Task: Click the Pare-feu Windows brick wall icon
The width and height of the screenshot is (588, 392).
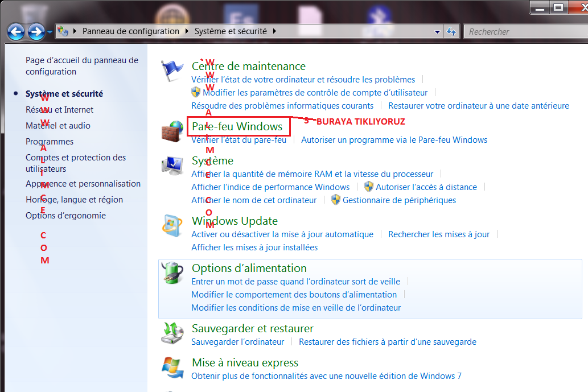Action: click(172, 131)
